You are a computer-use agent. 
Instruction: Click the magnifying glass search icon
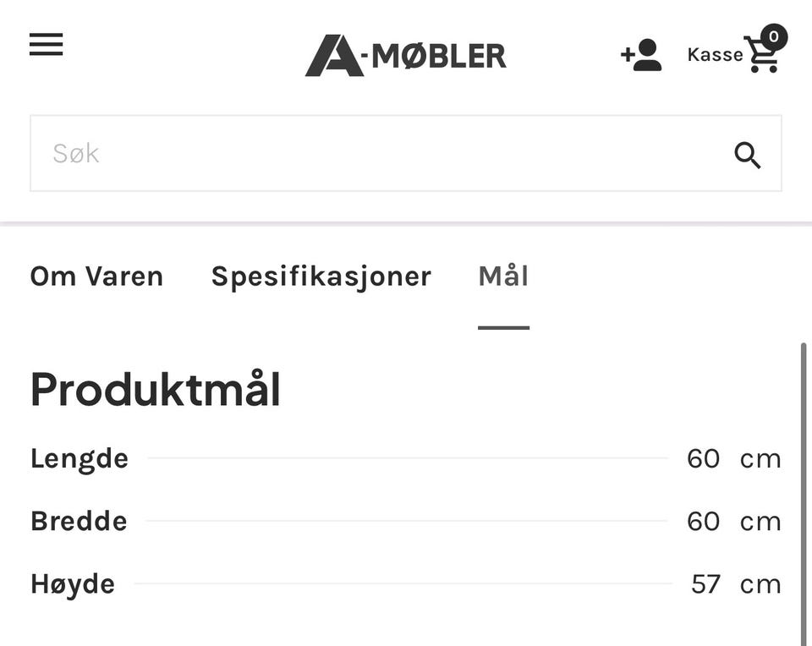point(747,155)
